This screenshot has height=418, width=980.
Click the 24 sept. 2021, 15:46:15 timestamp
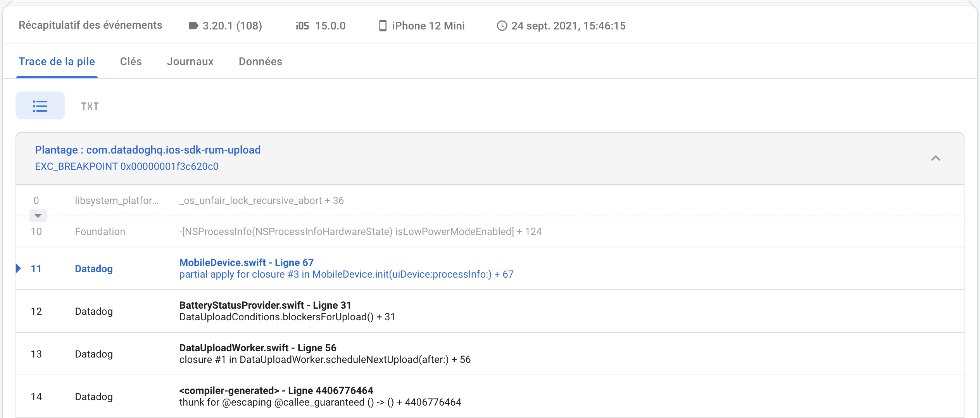pyautogui.click(x=568, y=26)
